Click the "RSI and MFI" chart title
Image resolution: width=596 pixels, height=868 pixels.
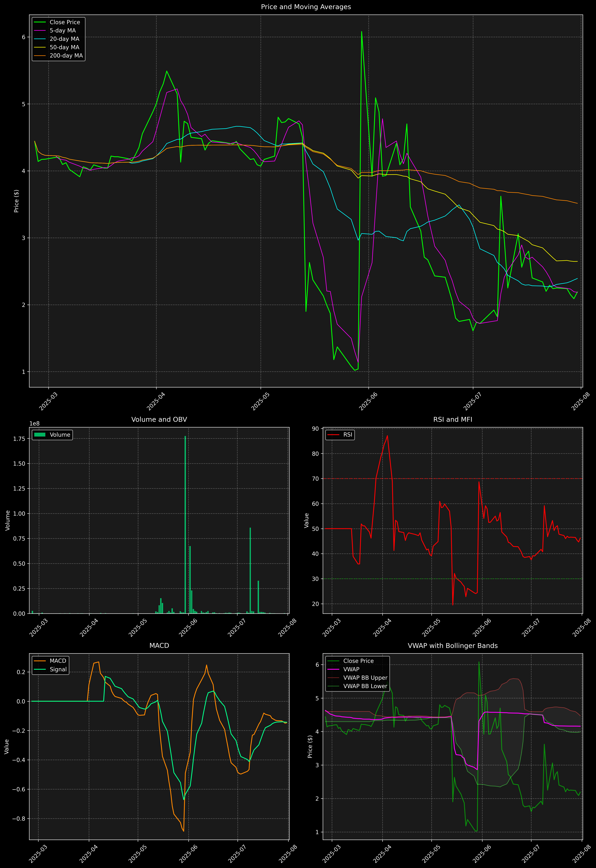[x=453, y=419]
